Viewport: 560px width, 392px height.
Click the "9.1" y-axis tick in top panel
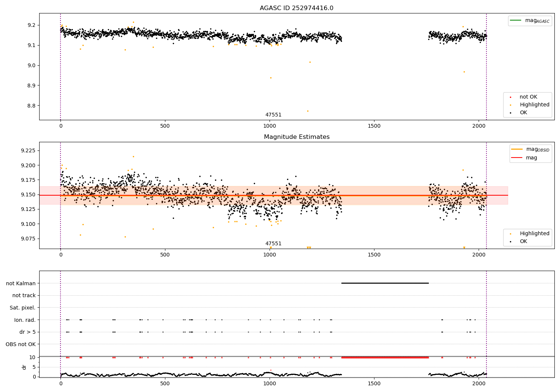(x=31, y=45)
